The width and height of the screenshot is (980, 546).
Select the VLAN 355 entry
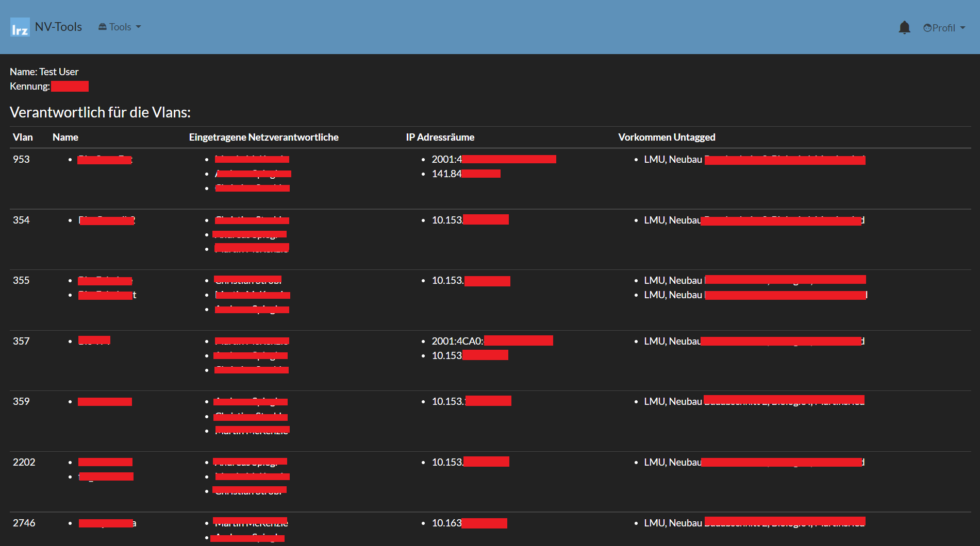[21, 280]
